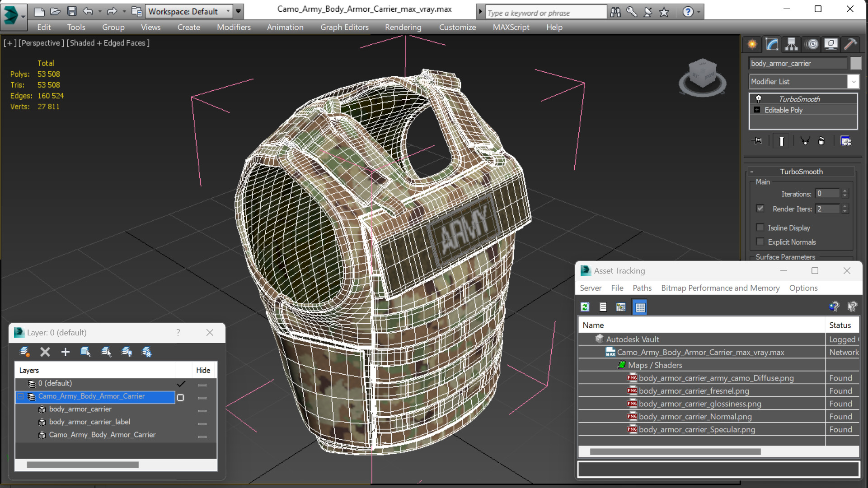The height and width of the screenshot is (488, 868).
Task: Increase the Iterations spinner value
Action: point(845,191)
